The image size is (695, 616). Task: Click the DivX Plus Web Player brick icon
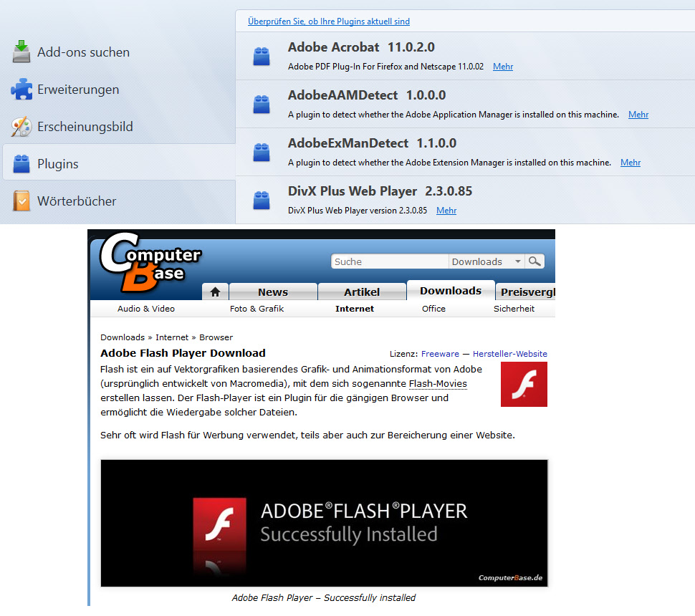(x=262, y=200)
